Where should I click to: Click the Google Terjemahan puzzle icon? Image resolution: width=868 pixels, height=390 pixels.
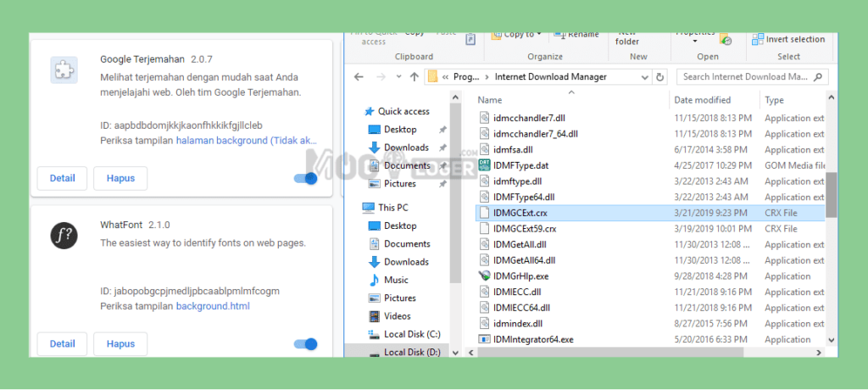pyautogui.click(x=64, y=70)
